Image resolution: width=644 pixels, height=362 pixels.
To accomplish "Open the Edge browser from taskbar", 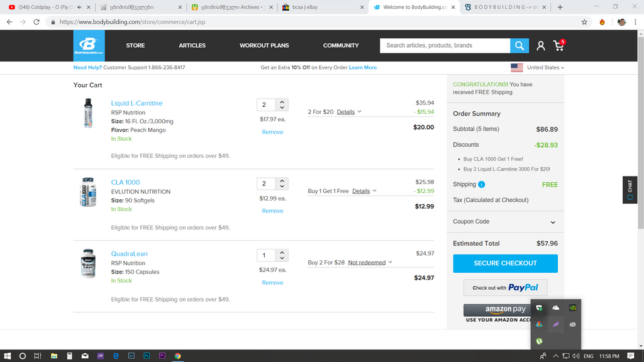I will pos(116,356).
